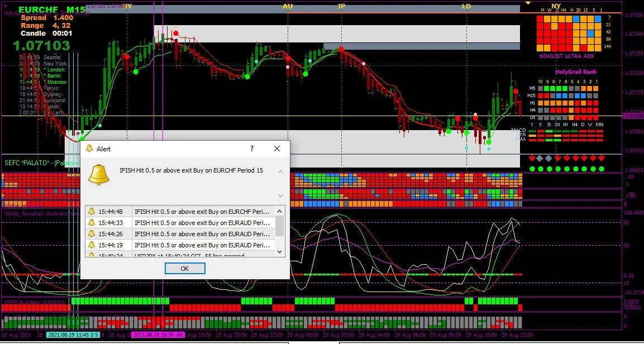Screen dimensions: 644x344
Task: Click the bell icon beside the 15:44:48 alert
Action: coord(92,212)
